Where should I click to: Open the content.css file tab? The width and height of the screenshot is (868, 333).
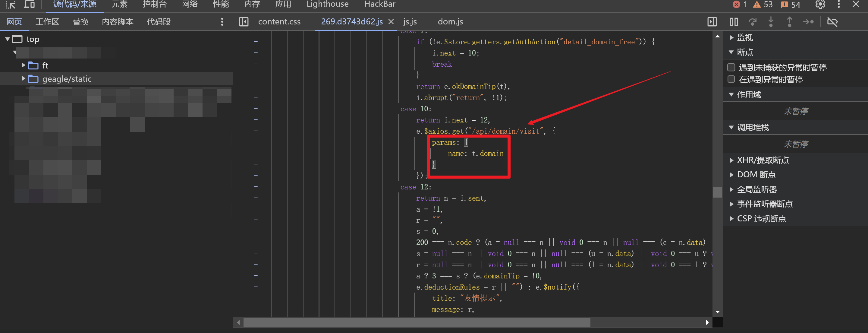(279, 22)
